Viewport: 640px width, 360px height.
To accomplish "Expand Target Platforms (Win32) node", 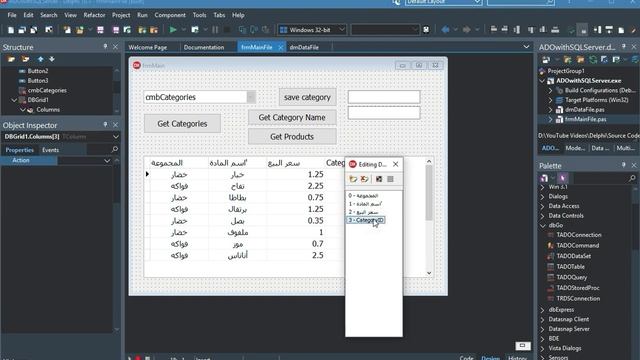I will [550, 100].
